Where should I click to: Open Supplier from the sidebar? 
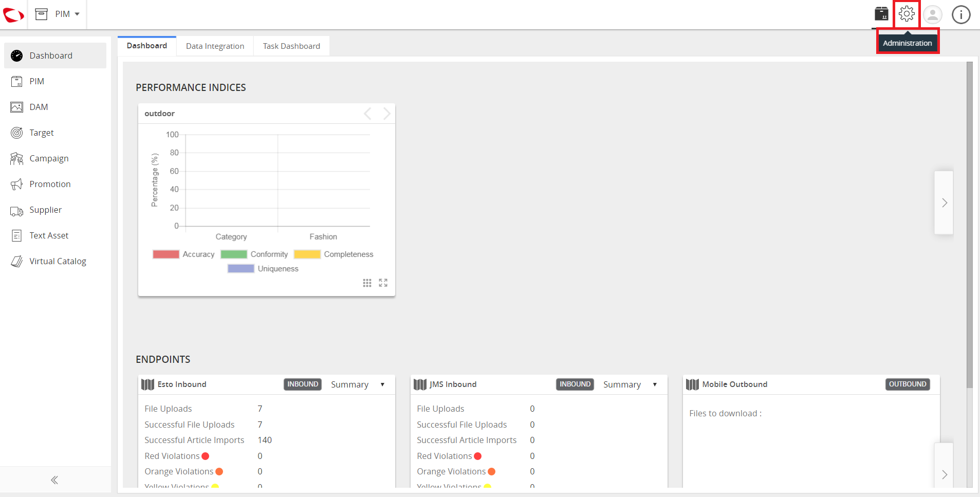[56, 210]
